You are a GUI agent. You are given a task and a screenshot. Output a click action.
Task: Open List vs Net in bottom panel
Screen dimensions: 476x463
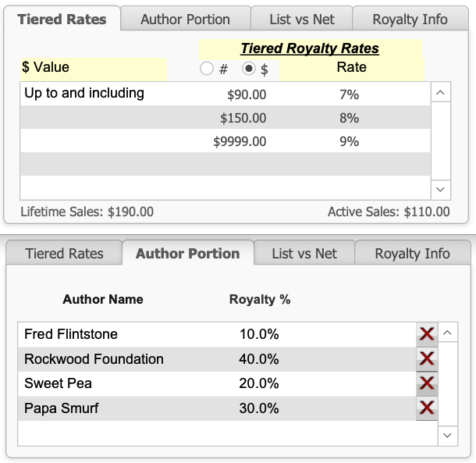(304, 254)
